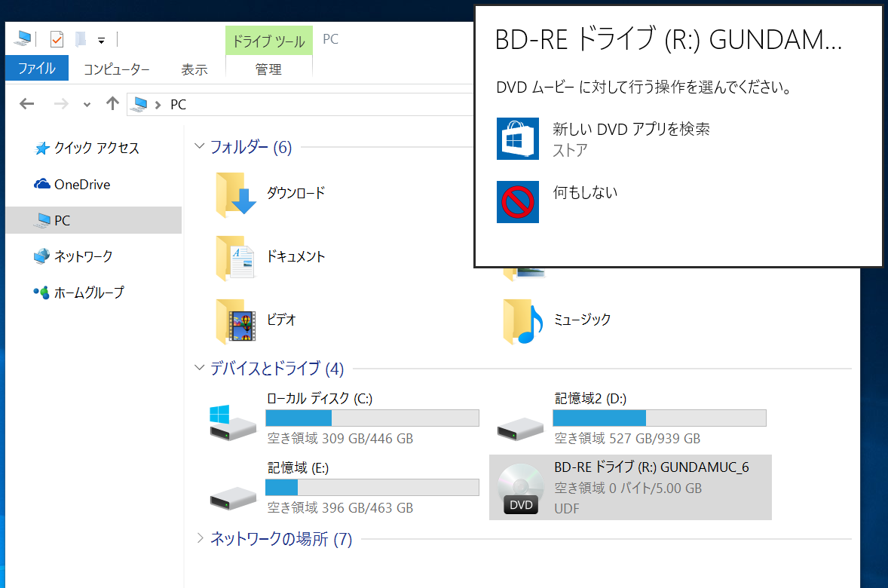Expand the address bar chevron before PC

pyautogui.click(x=158, y=105)
